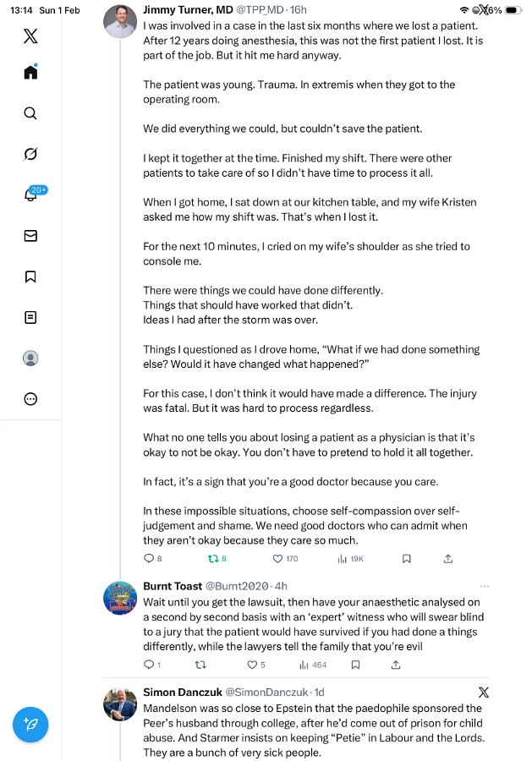532x761 pixels.
Task: Open the X logo home link
Action: (x=30, y=36)
